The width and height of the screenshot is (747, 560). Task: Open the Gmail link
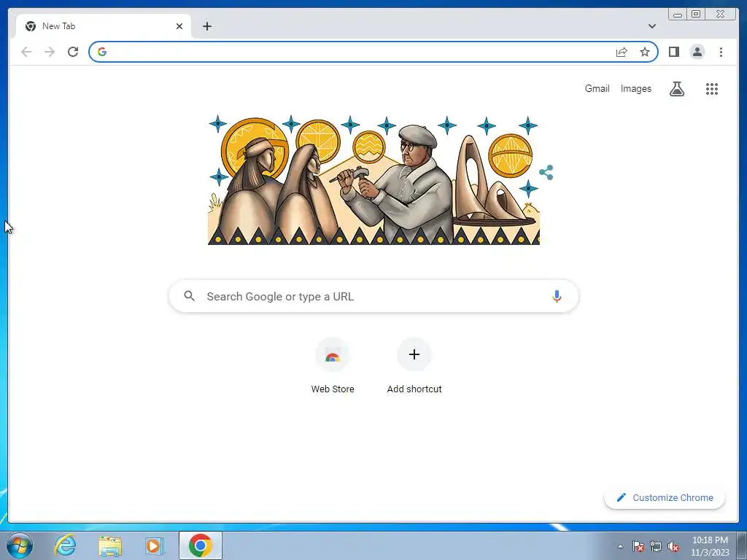pyautogui.click(x=597, y=88)
